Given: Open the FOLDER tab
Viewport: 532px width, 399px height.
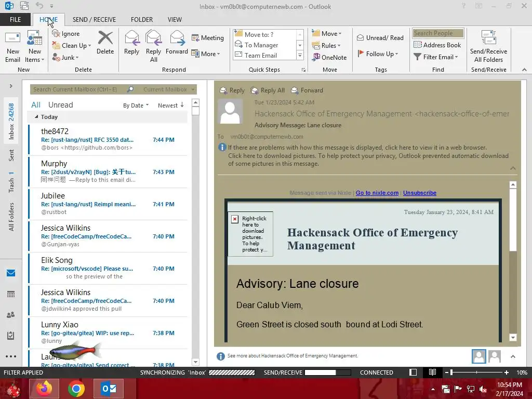Looking at the screenshot, I should pos(142,19).
